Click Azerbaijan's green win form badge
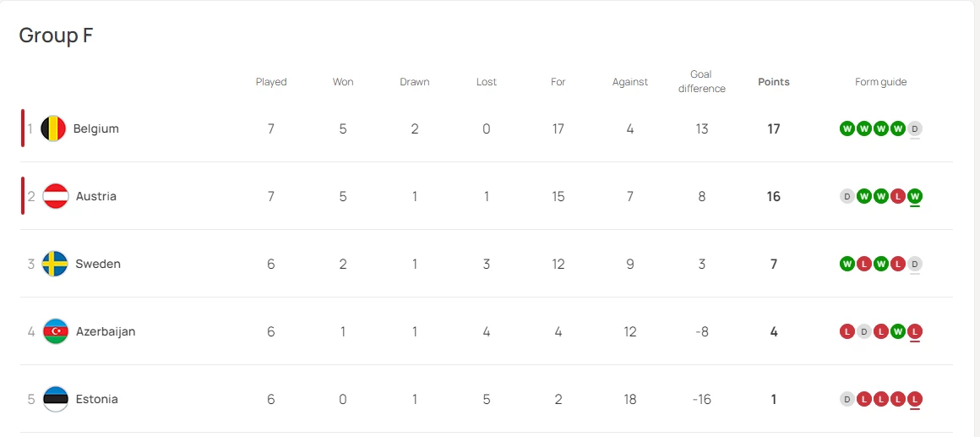This screenshot has width=980, height=437. 898,331
